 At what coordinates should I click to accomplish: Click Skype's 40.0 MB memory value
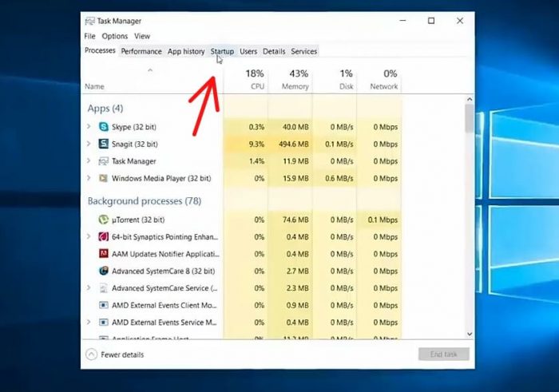coord(295,127)
